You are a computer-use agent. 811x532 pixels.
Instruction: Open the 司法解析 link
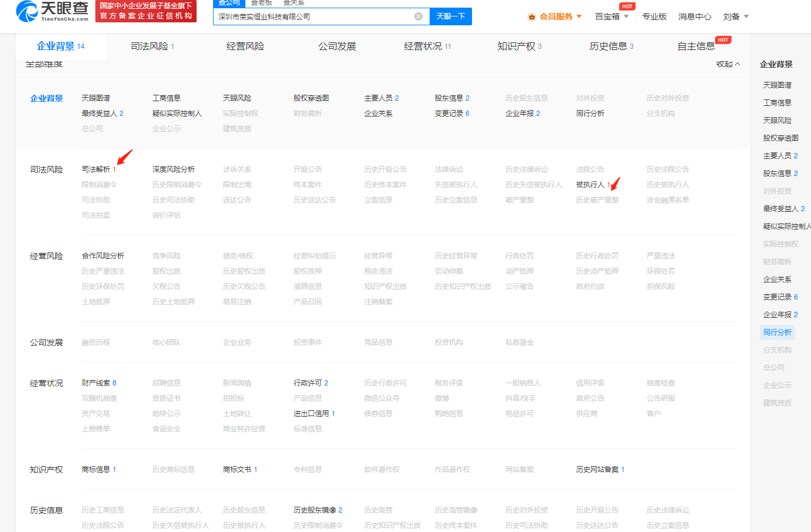(x=96, y=169)
